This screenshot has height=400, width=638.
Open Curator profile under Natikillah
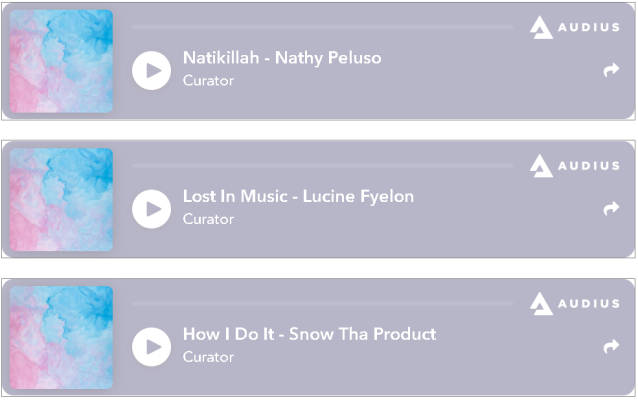click(208, 81)
